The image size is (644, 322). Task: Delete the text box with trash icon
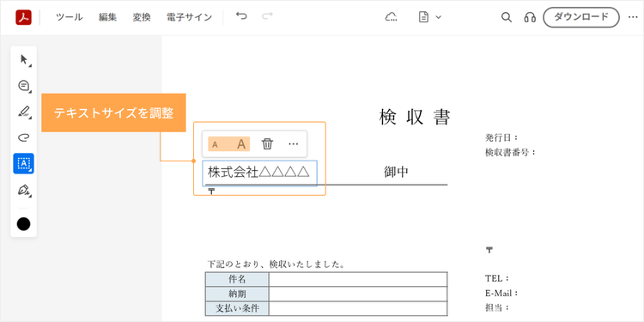(x=267, y=143)
